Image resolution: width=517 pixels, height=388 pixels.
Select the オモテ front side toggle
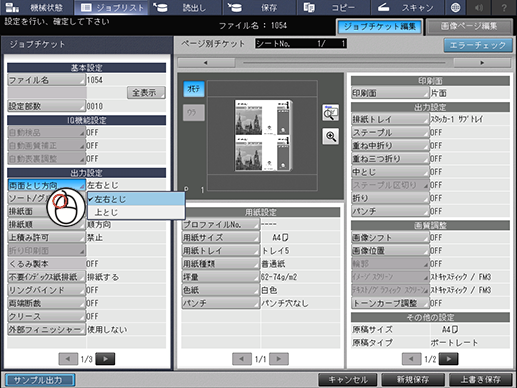194,89
